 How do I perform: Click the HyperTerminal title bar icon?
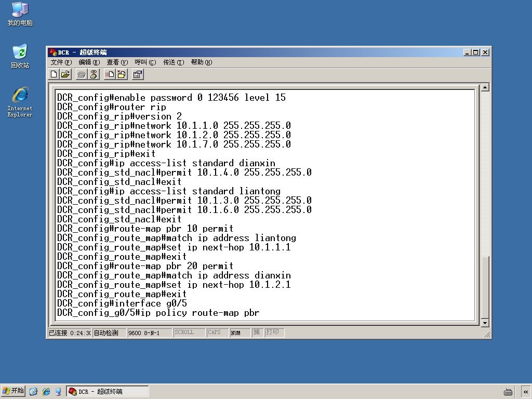pos(52,52)
